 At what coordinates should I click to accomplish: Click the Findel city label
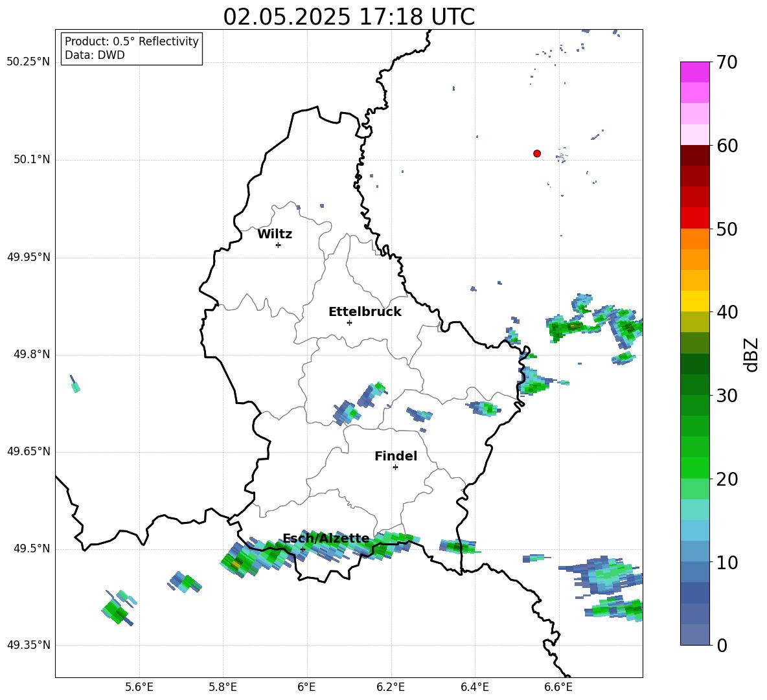coord(396,456)
